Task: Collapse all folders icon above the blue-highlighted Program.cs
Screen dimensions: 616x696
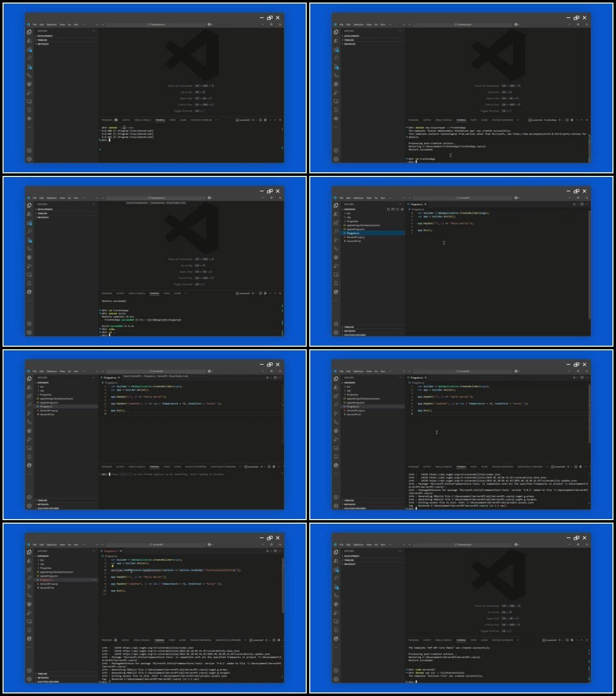Action: point(403,209)
